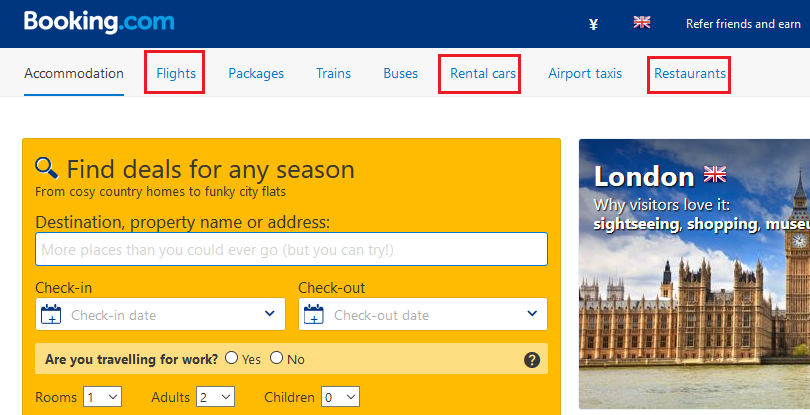This screenshot has height=415, width=810.
Task: Click the UK flag beside London
Action: click(715, 174)
